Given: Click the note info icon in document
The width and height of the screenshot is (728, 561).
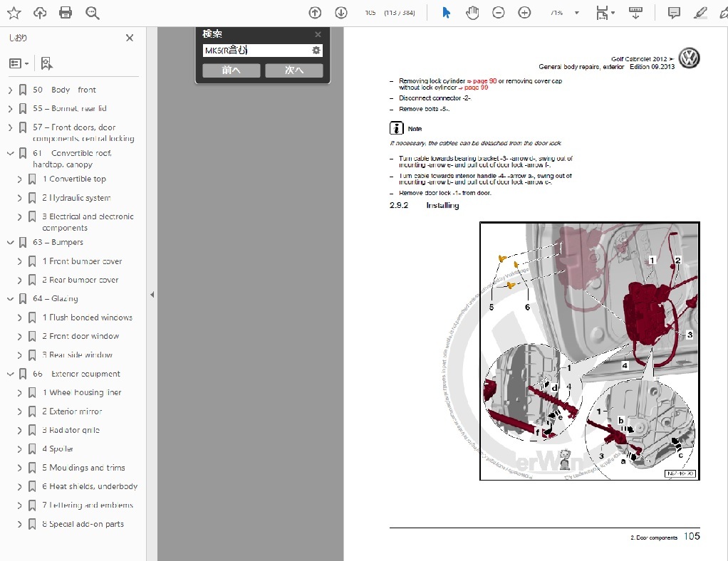Looking at the screenshot, I should 396,128.
